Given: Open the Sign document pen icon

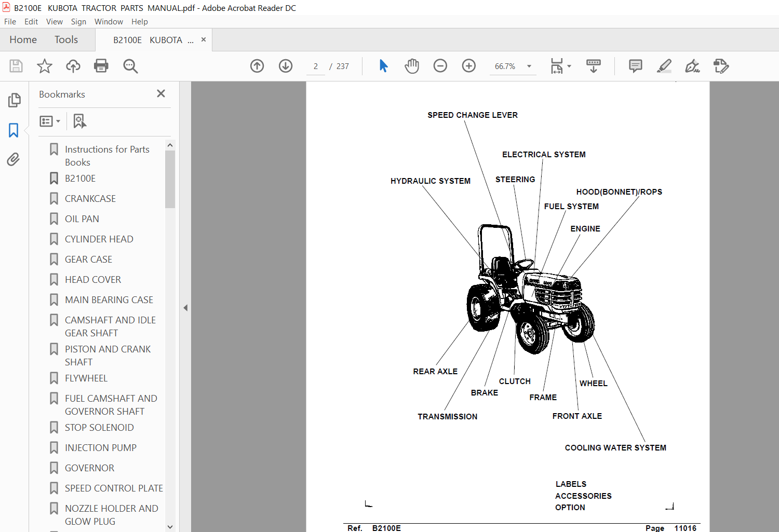Looking at the screenshot, I should (692, 66).
